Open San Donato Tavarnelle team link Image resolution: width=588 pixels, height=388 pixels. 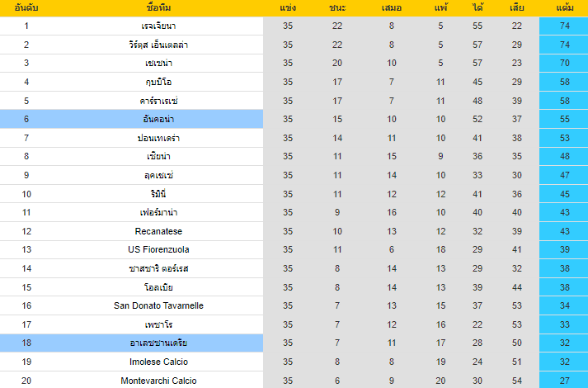(x=158, y=305)
